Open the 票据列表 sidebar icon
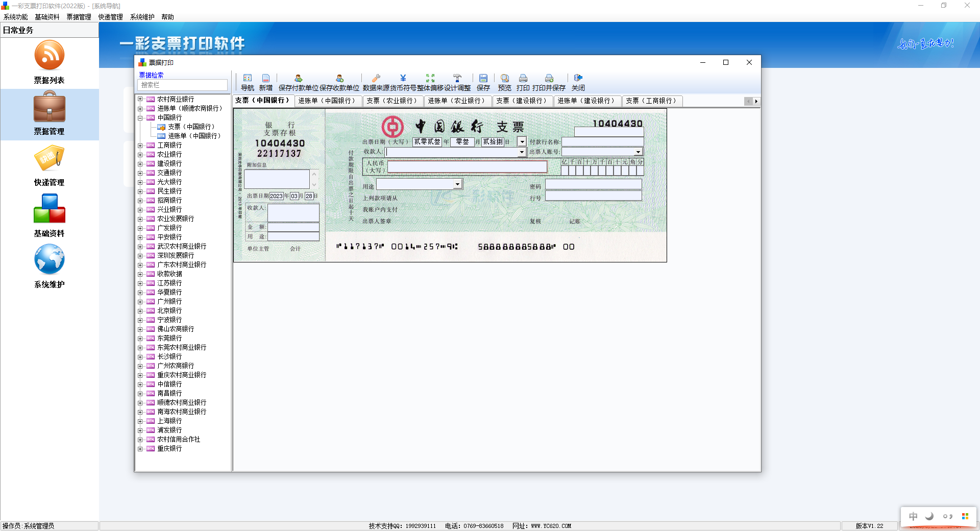 coord(49,56)
